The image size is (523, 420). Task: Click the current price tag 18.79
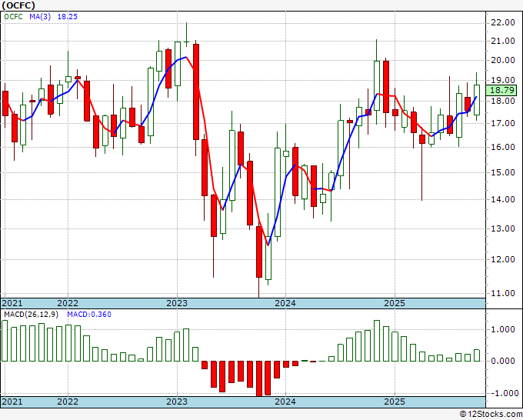[x=502, y=90]
